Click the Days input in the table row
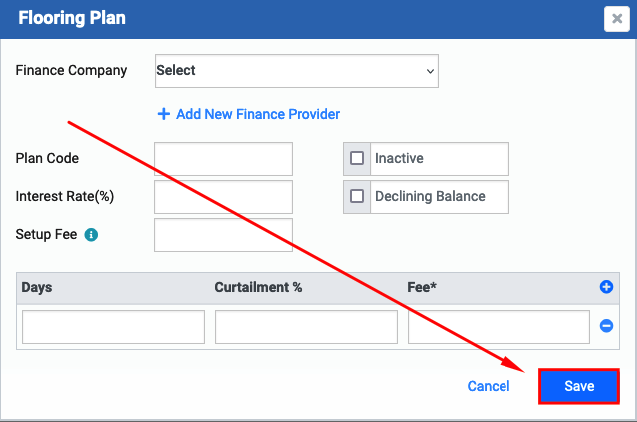Image resolution: width=637 pixels, height=422 pixels. coord(113,327)
